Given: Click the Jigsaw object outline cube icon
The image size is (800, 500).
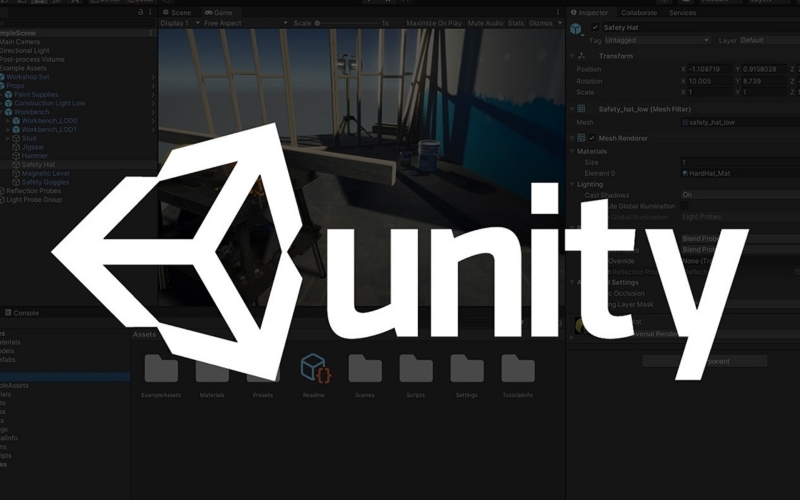Looking at the screenshot, I should coord(16,147).
